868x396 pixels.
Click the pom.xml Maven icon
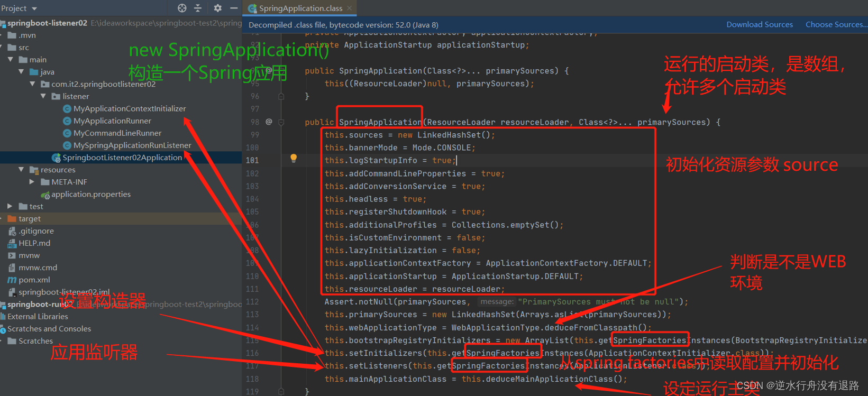[12, 280]
